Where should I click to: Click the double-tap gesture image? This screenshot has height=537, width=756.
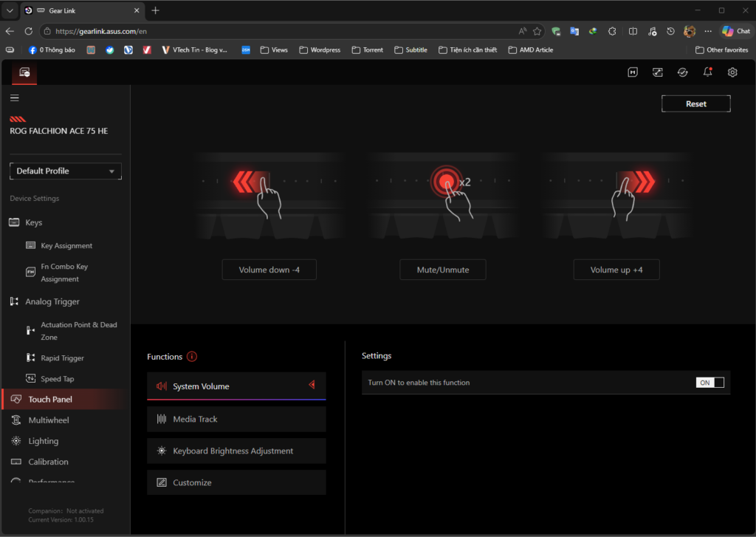click(x=444, y=195)
